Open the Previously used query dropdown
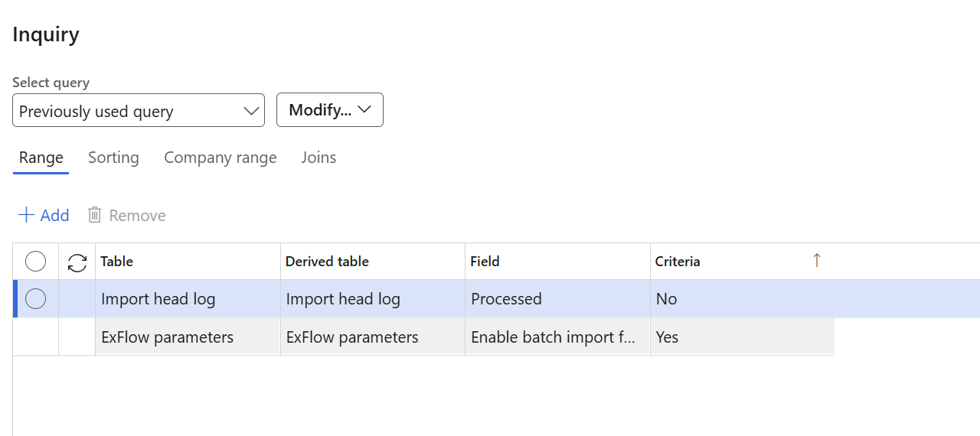Image resolution: width=980 pixels, height=436 pixels. 139,110
